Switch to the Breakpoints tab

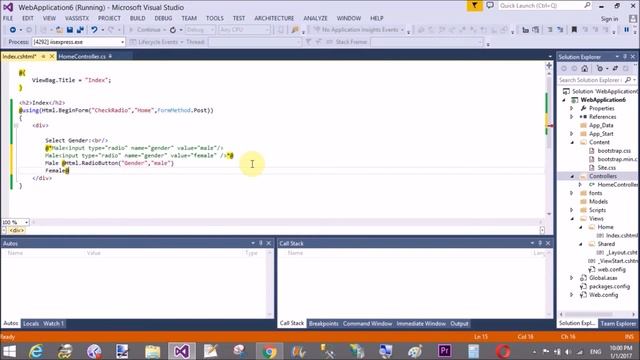pos(324,324)
